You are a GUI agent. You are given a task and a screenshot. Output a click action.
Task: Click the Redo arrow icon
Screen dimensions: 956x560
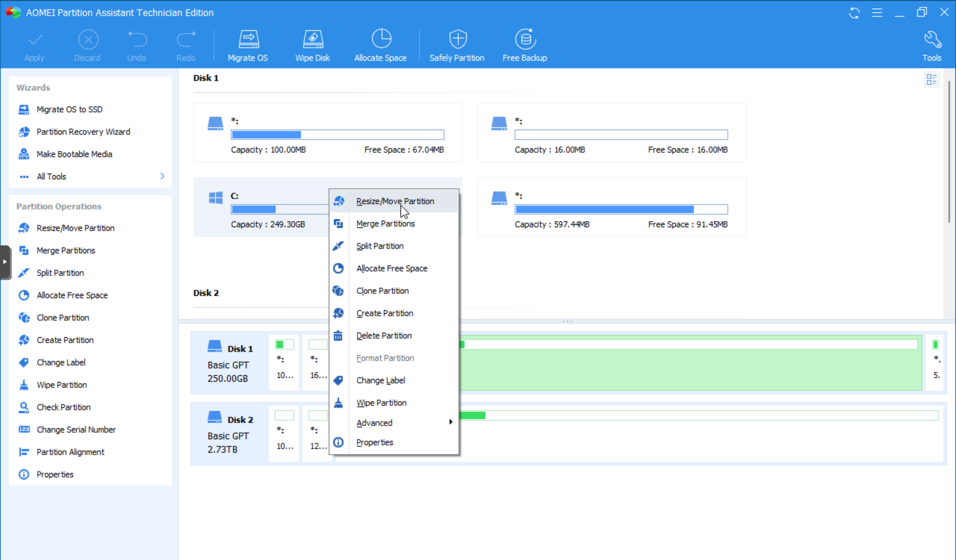(186, 40)
